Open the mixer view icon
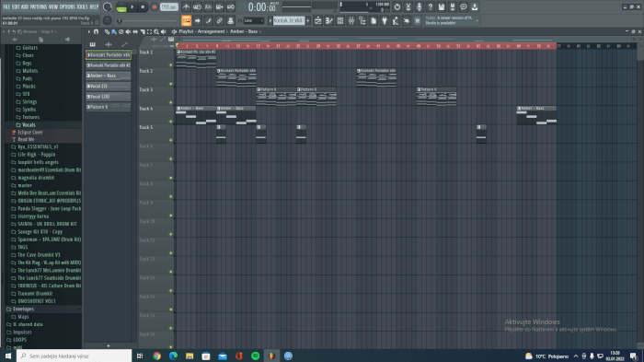644x362 pixels. pos(351,20)
